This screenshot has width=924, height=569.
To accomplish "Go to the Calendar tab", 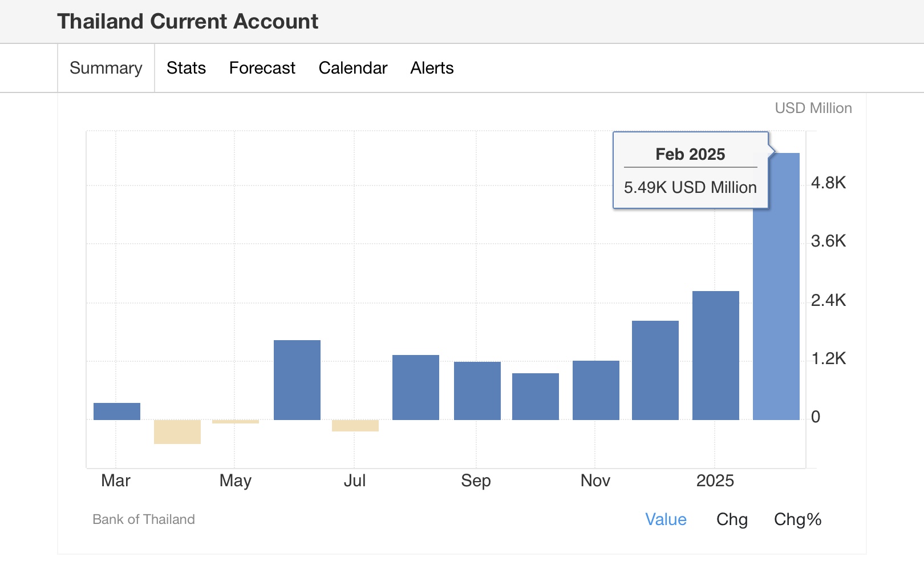I will coord(353,68).
